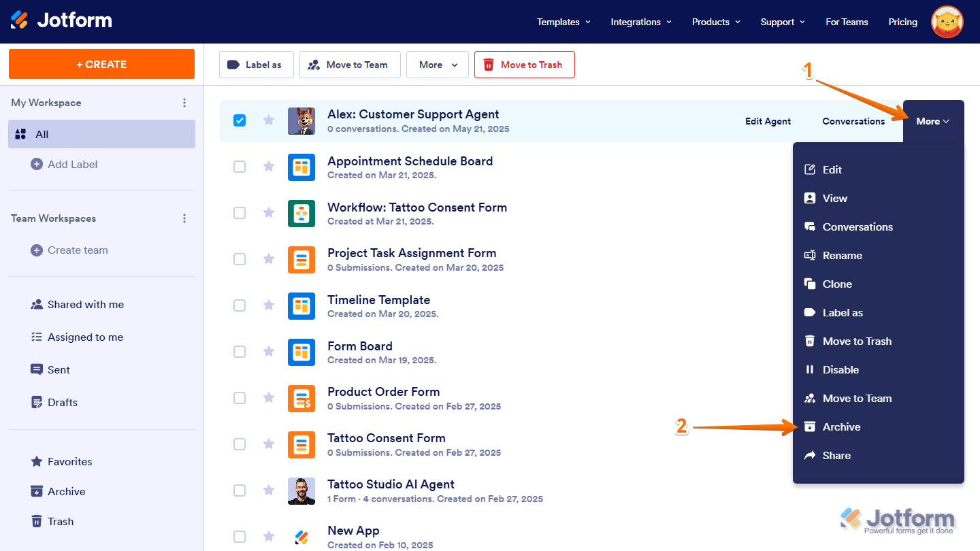The image size is (980, 551).
Task: Open the Drafts view
Action: [62, 402]
